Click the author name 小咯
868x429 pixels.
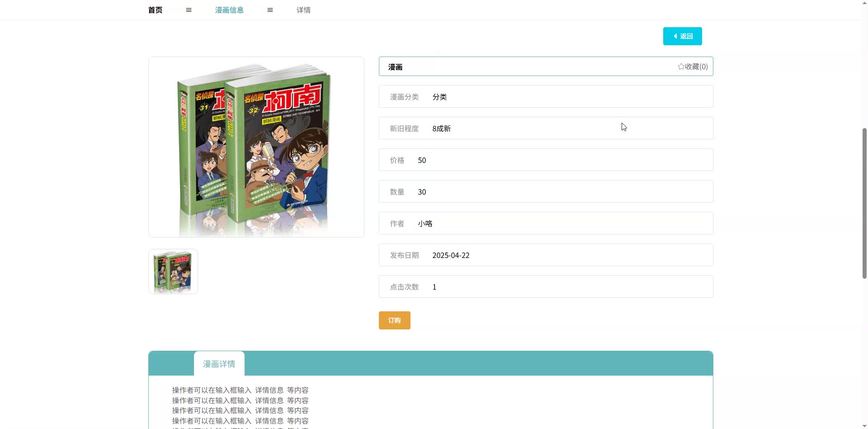[x=425, y=224]
